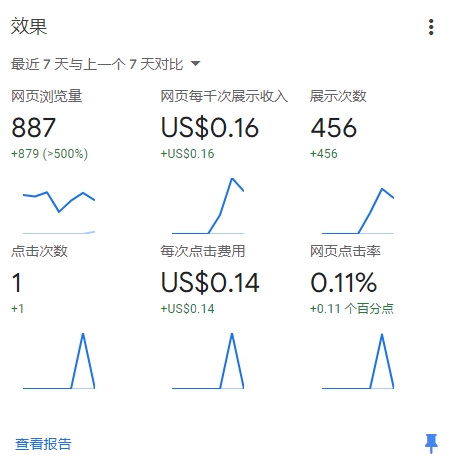Click the +879 (>500%) change text

pos(50,154)
